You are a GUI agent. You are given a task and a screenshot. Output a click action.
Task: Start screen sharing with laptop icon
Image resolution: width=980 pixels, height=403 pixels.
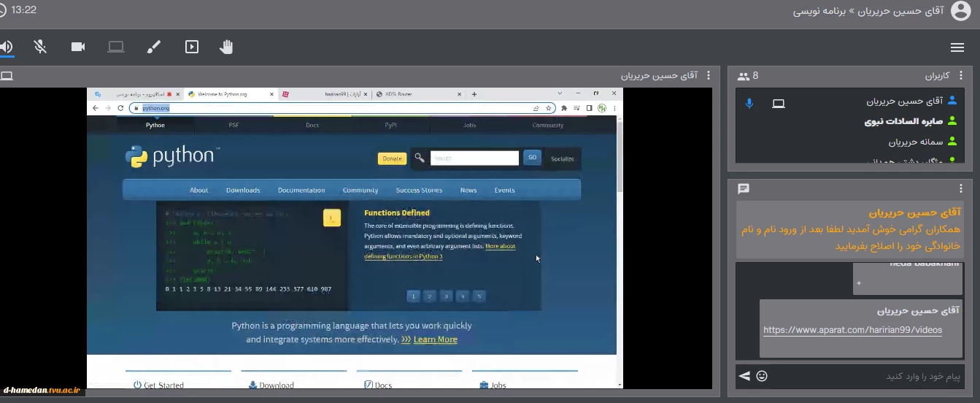[116, 47]
